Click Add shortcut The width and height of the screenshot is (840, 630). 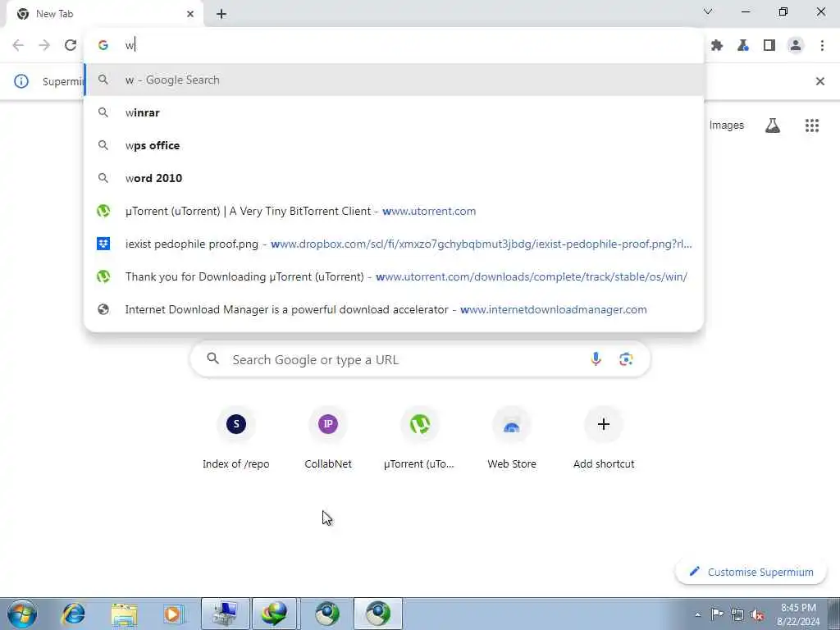click(604, 438)
